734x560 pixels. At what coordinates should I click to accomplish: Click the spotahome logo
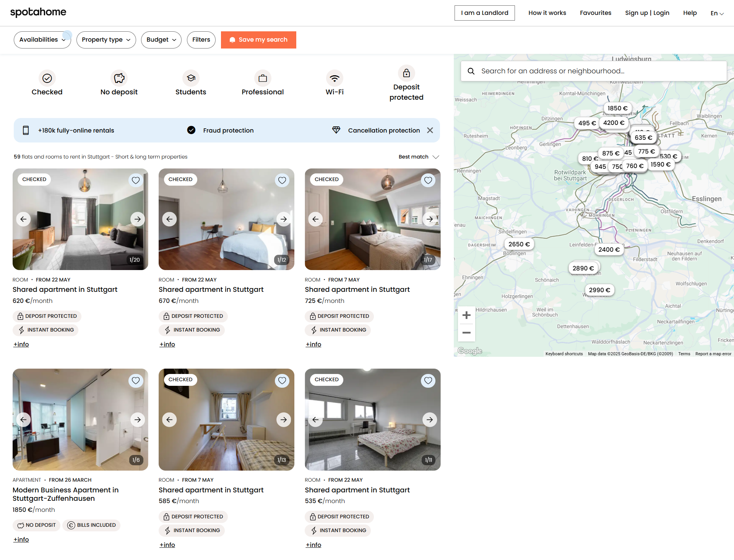(x=38, y=12)
